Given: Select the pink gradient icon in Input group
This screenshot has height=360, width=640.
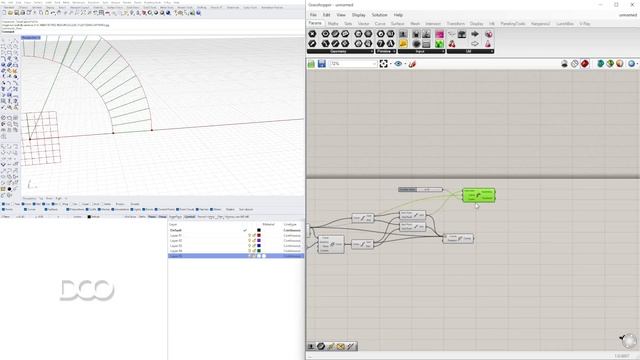Looking at the screenshot, I should tap(439, 34).
